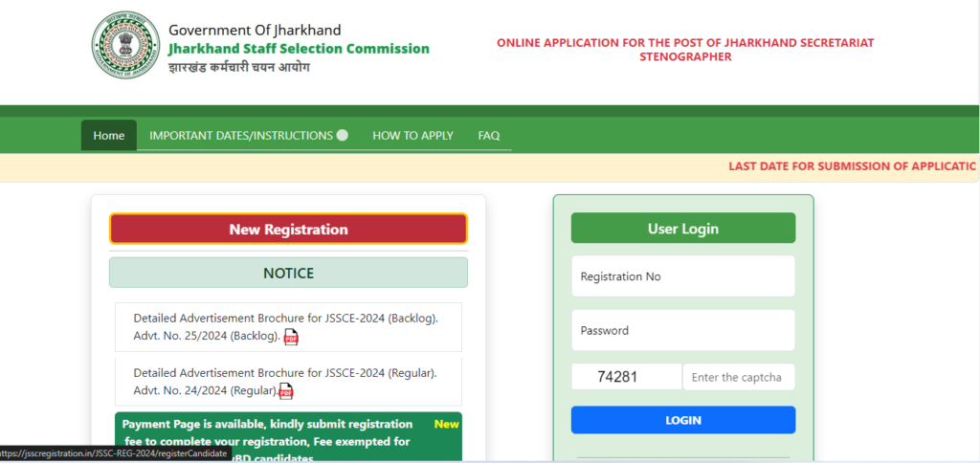The image size is (980, 463).
Task: Click the Government Of Jharkhand text
Action: [255, 30]
